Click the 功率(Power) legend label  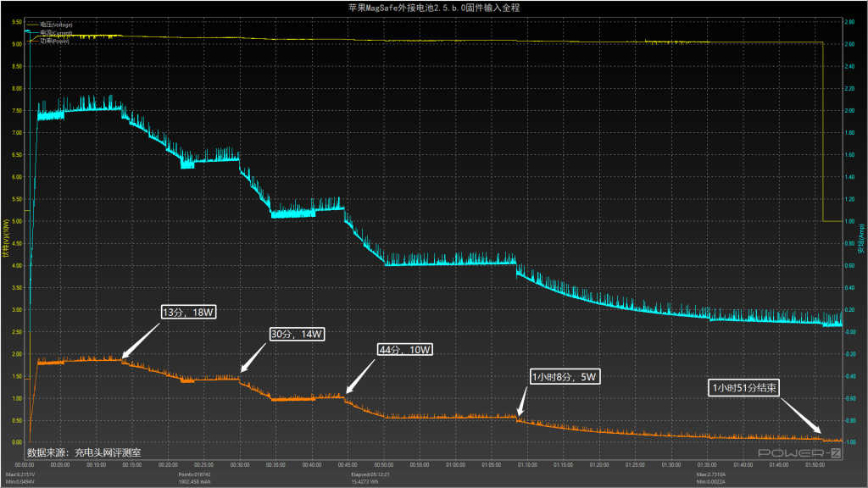[54, 41]
